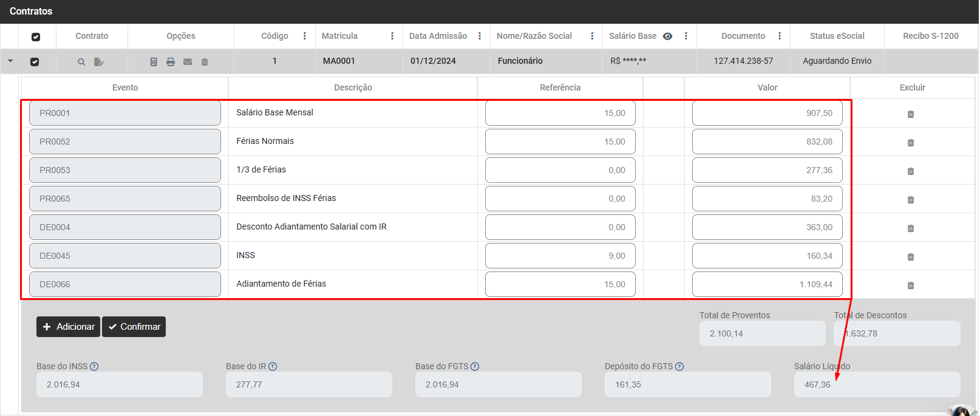Click the PR0052 event code field
The width and height of the screenshot is (980, 416).
(x=125, y=142)
